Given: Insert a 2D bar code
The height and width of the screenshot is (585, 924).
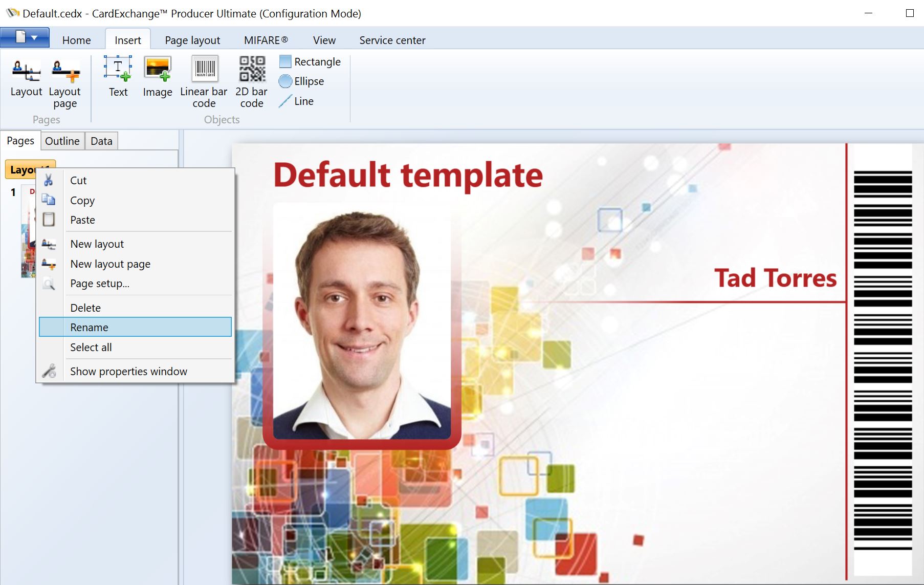Looking at the screenshot, I should pos(252,82).
